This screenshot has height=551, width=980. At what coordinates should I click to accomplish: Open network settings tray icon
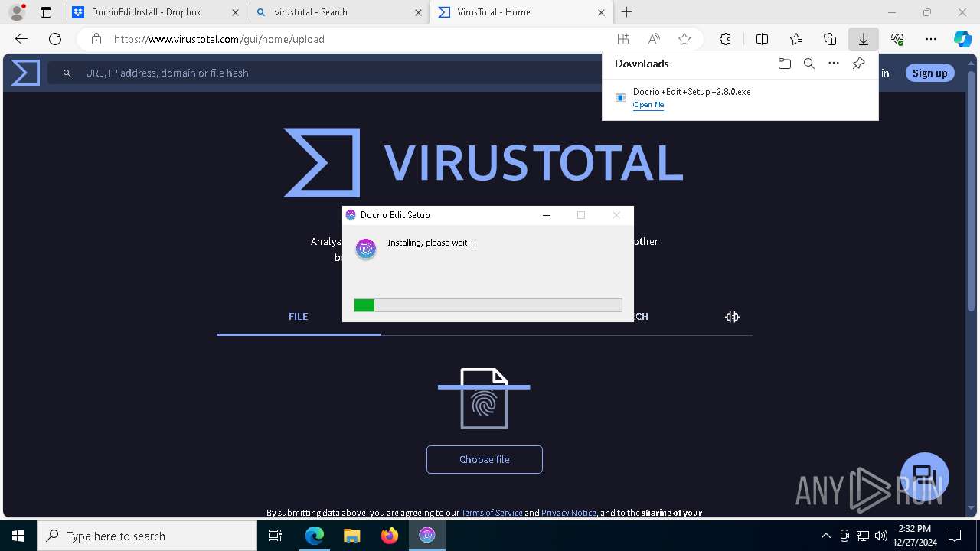point(862,536)
